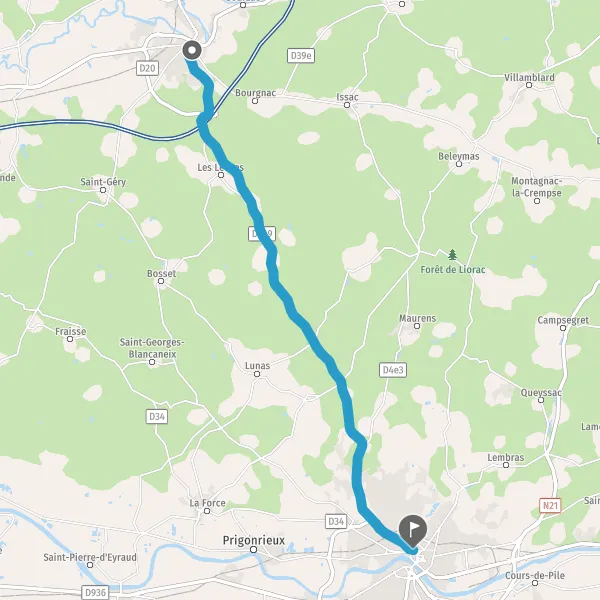Click the Forêt de Liorac tree icon
600x600 pixels.
click(x=453, y=254)
